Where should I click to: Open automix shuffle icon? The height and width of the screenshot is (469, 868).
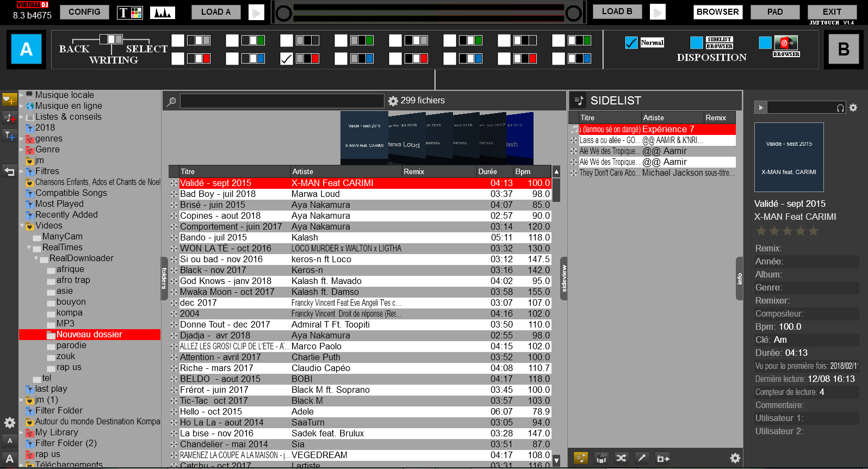[x=622, y=458]
